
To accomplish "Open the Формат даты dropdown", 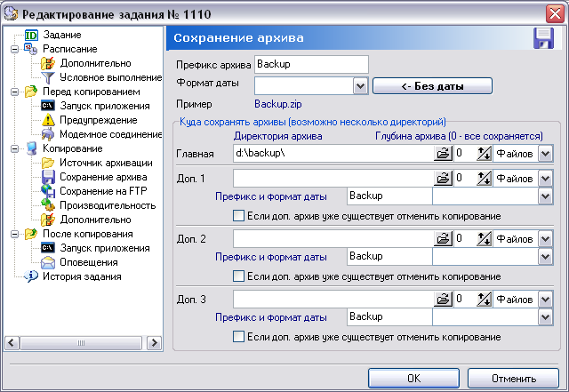I will [x=360, y=86].
